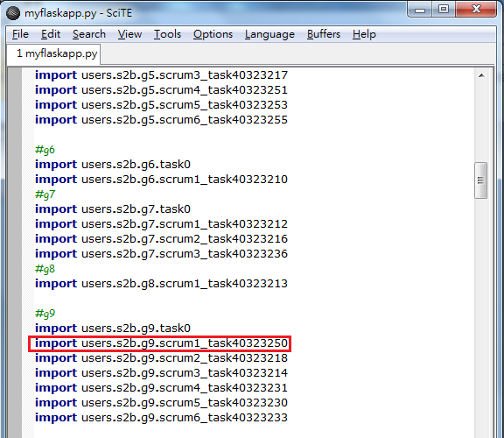Screen dimensions: 504x438
Task: Open the File menu
Action: tap(20, 34)
